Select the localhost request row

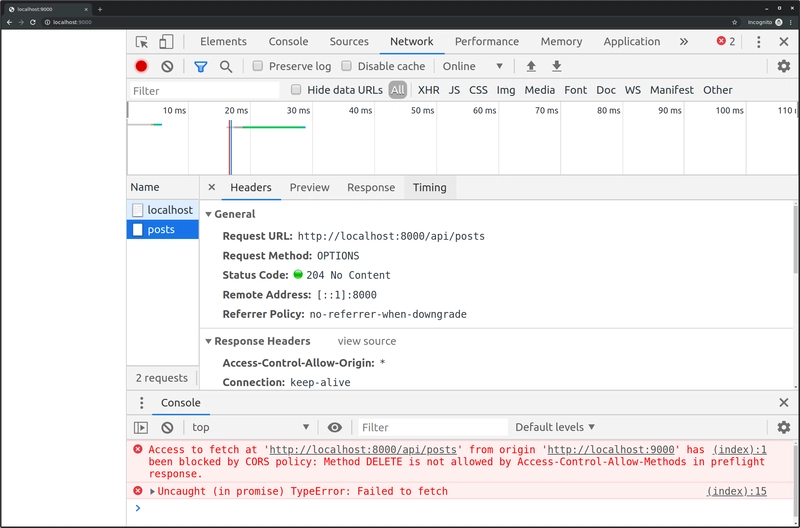pyautogui.click(x=163, y=210)
